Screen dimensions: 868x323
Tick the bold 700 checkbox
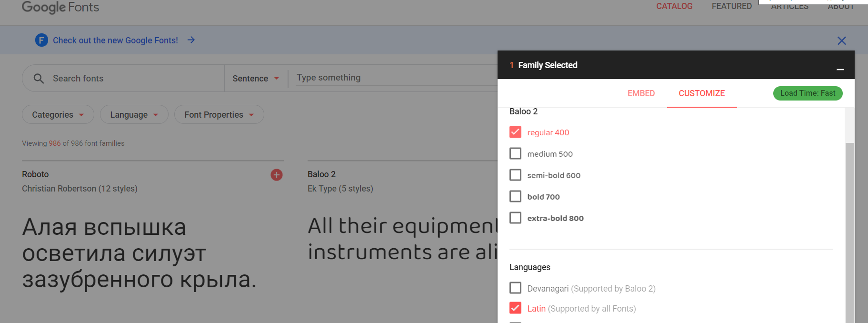pyautogui.click(x=515, y=196)
